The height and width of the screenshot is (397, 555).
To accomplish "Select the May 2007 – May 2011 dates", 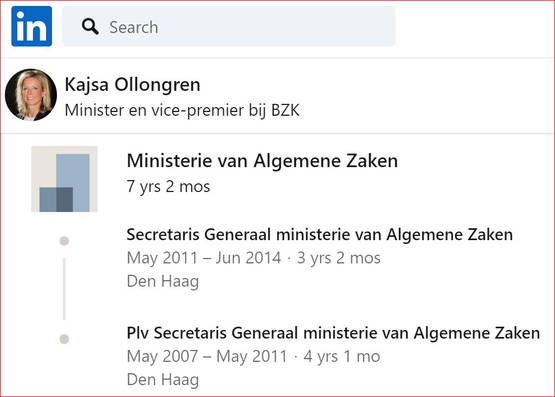I will tap(207, 356).
